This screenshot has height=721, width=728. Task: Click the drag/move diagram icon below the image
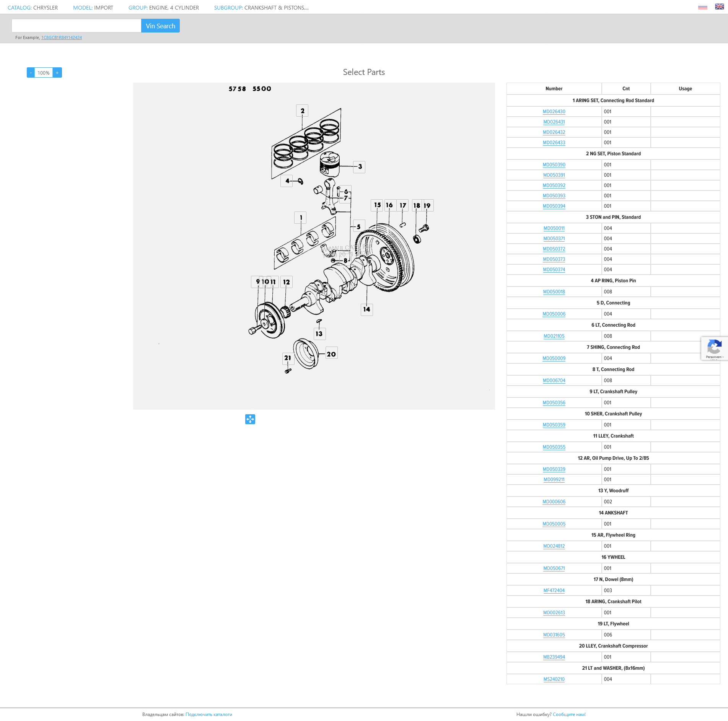point(250,419)
